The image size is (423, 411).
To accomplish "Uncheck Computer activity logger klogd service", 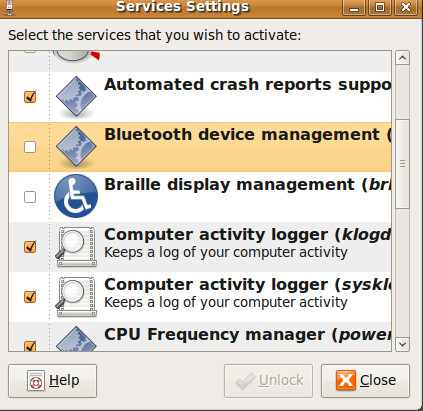I will click(30, 247).
